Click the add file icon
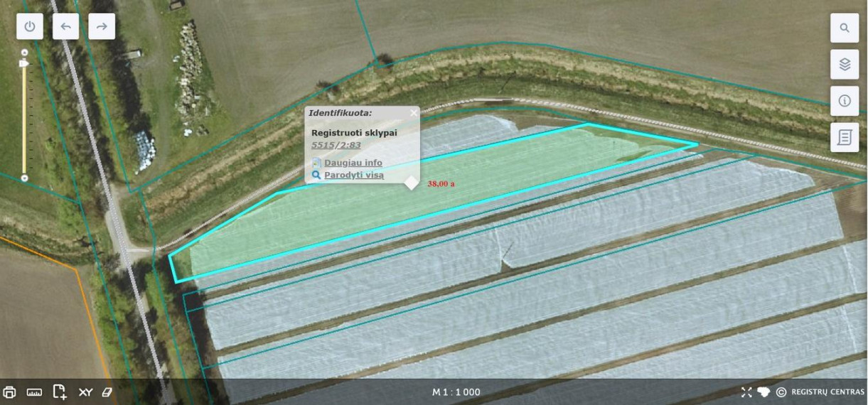Image resolution: width=868 pixels, height=405 pixels. [60, 391]
